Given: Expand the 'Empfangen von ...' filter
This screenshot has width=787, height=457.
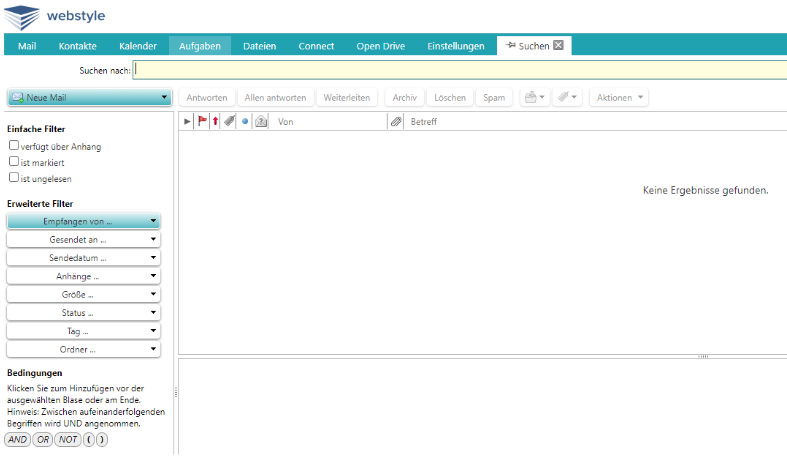Looking at the screenshot, I should coord(83,221).
